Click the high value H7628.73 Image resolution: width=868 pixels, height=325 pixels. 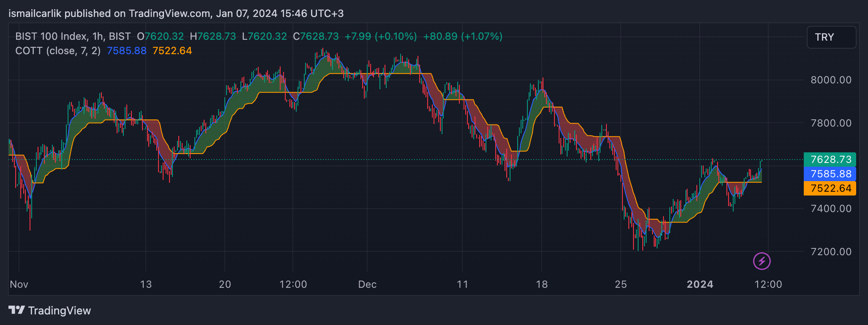point(213,36)
